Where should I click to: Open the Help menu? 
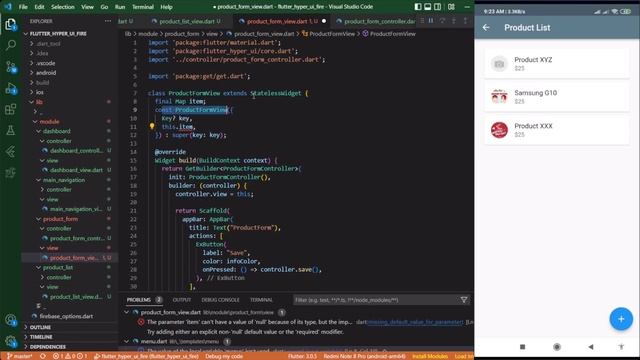click(166, 7)
